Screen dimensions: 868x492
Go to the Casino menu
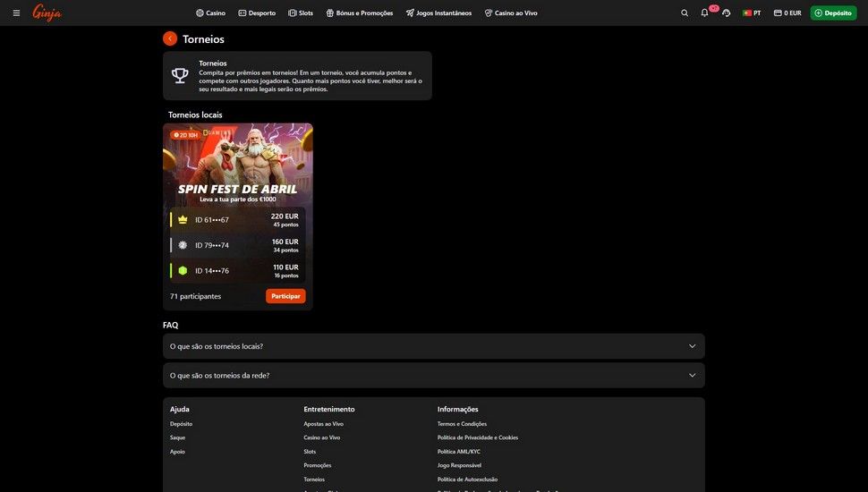(210, 13)
